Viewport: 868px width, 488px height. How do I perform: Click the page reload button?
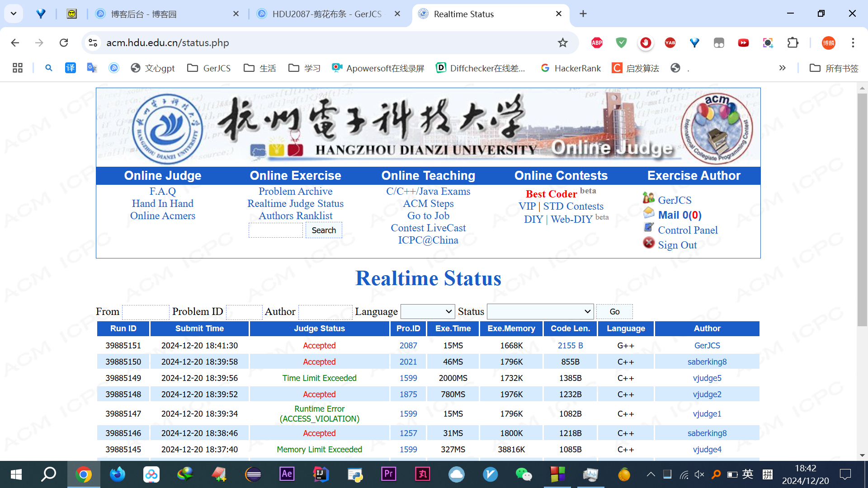point(64,42)
